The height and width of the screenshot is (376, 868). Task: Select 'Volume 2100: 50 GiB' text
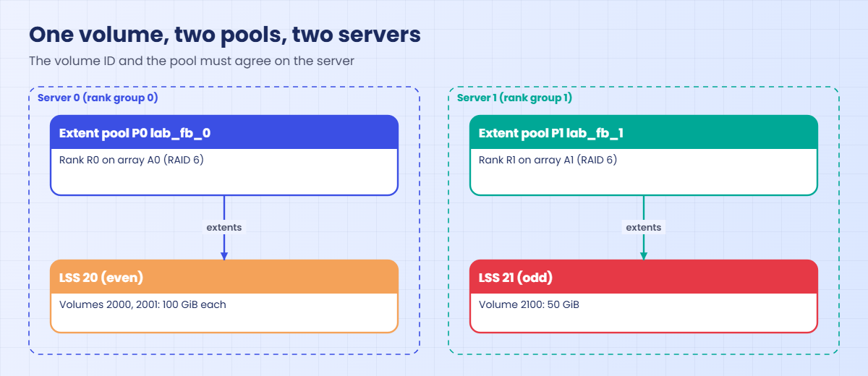coord(529,304)
